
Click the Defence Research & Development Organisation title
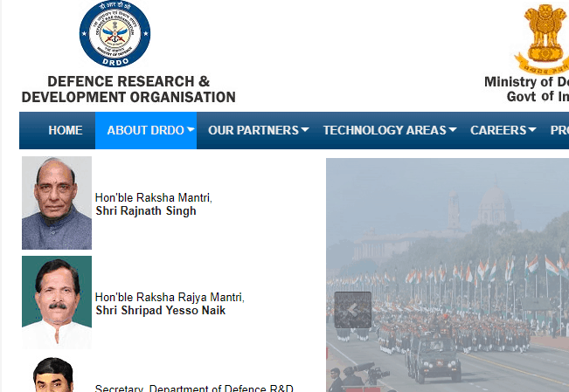[128, 89]
